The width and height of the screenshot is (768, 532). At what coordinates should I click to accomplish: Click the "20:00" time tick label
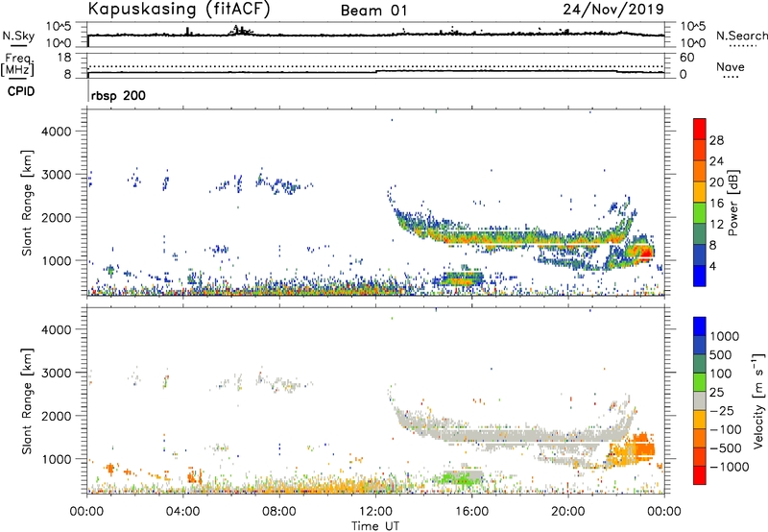(568, 511)
